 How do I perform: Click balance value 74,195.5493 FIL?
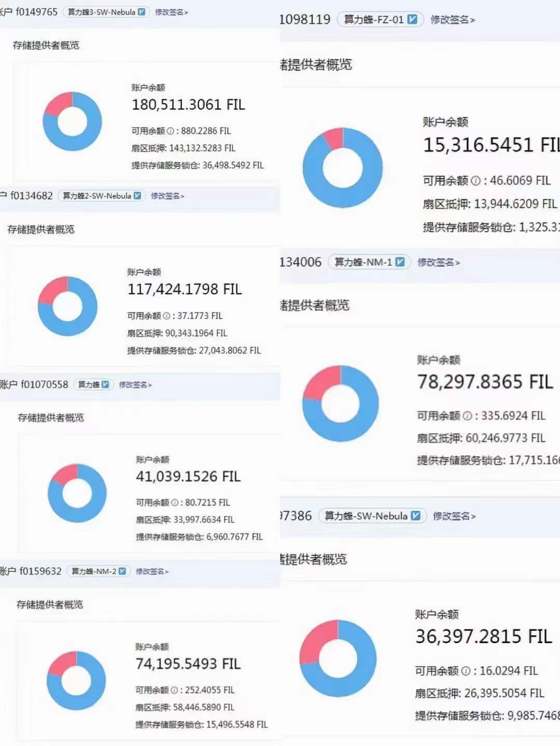188,664
